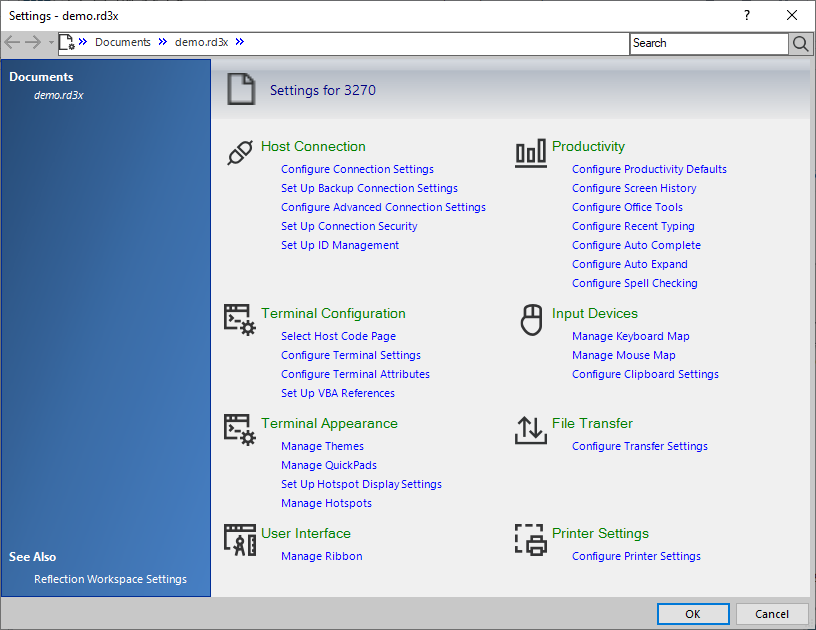816x630 pixels.
Task: Open Configure Connection Settings
Action: coord(357,169)
